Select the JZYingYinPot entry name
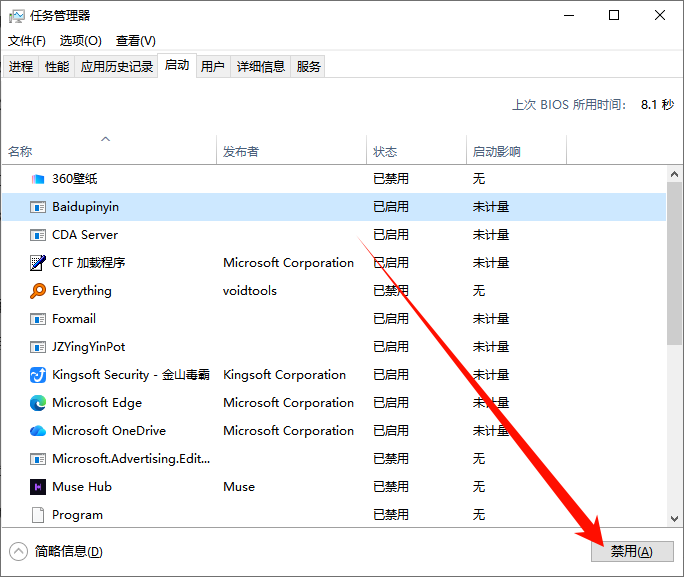Viewport: 684px width, 577px height. 89,347
